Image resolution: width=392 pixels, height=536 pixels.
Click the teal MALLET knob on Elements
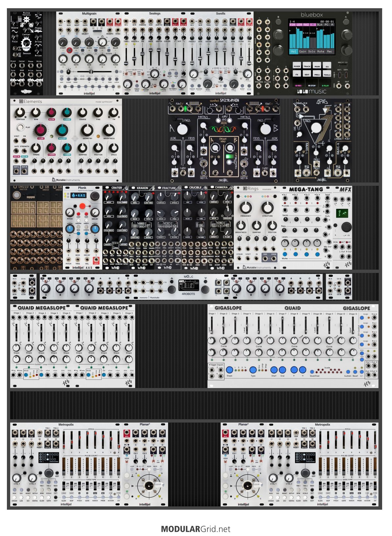pyautogui.click(x=62, y=130)
